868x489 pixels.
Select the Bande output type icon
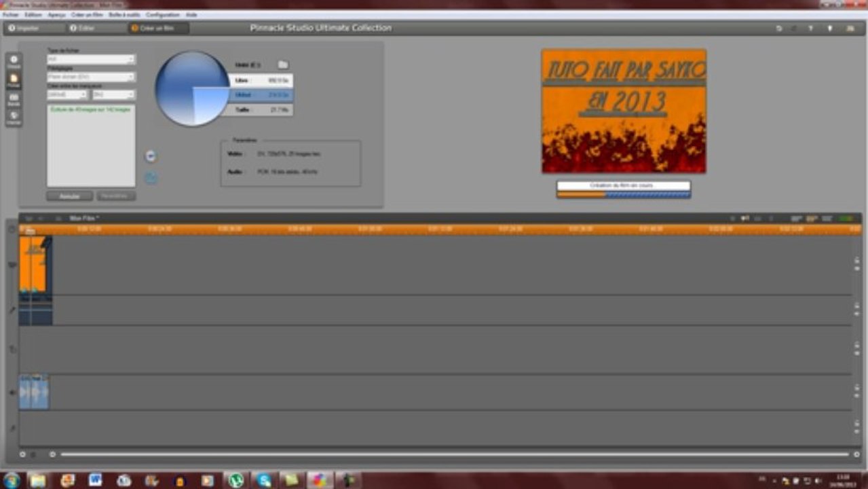coord(14,100)
